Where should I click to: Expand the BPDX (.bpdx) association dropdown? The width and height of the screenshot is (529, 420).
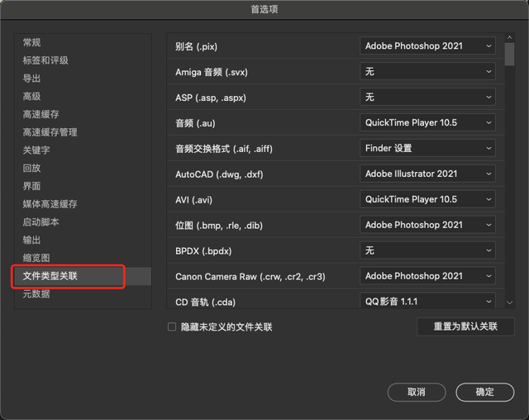427,251
